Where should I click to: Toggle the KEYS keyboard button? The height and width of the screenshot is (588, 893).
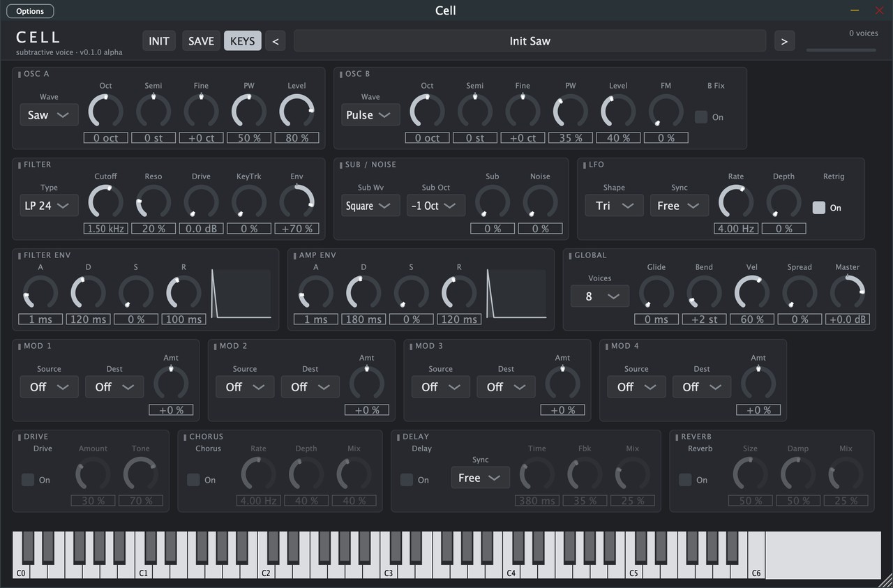[243, 41]
